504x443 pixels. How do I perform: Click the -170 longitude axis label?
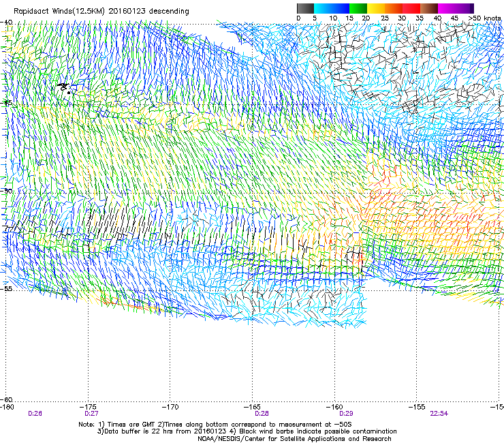click(170, 407)
